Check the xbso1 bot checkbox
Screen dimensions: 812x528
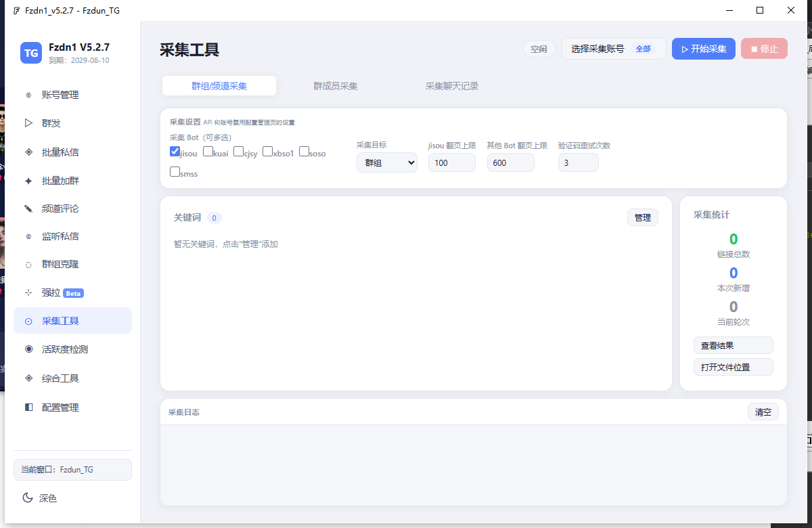pos(268,152)
